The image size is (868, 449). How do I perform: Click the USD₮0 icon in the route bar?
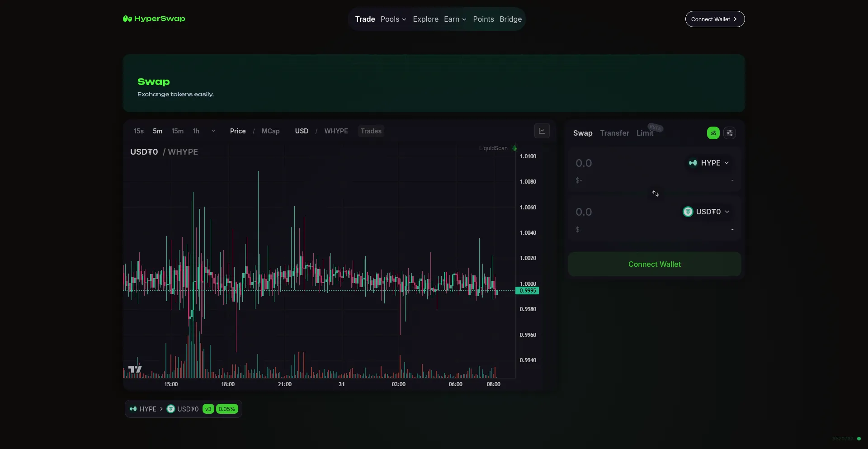click(171, 409)
